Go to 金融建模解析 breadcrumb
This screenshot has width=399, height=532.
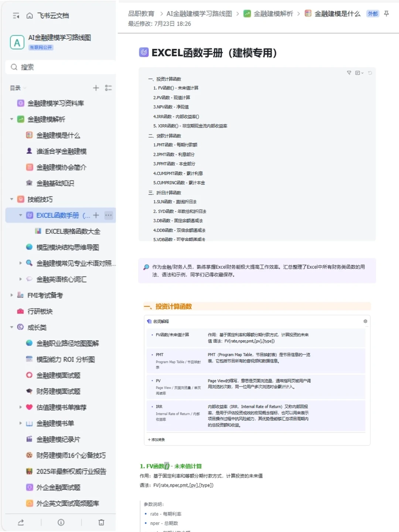pyautogui.click(x=273, y=14)
